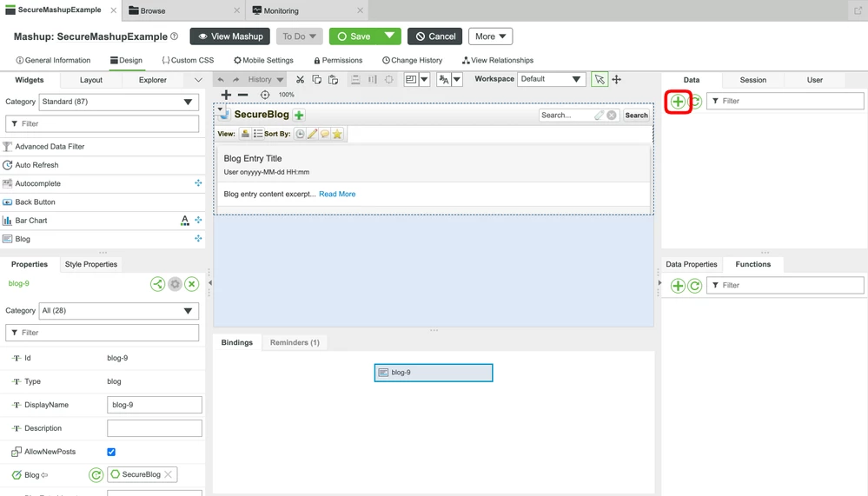This screenshot has width=868, height=496.
Task: Click the localization language icon
Action: [443, 80]
